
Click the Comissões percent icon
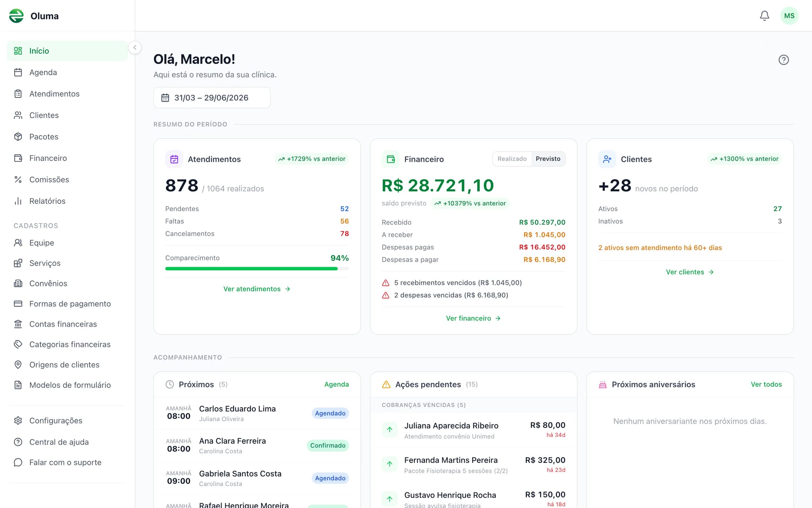(x=18, y=179)
